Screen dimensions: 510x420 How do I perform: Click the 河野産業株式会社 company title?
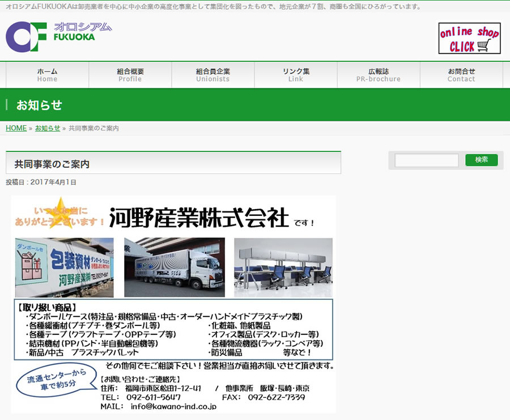pyautogui.click(x=199, y=217)
